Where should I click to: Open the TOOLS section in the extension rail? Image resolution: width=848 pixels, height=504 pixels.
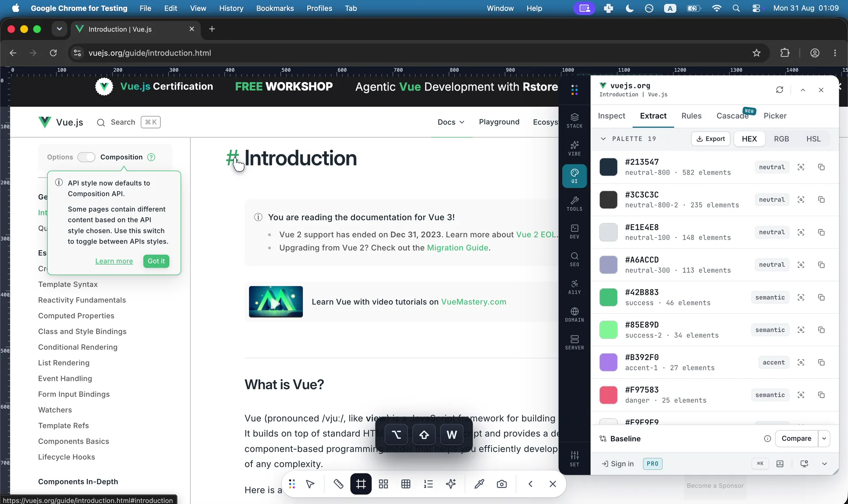[x=574, y=203]
